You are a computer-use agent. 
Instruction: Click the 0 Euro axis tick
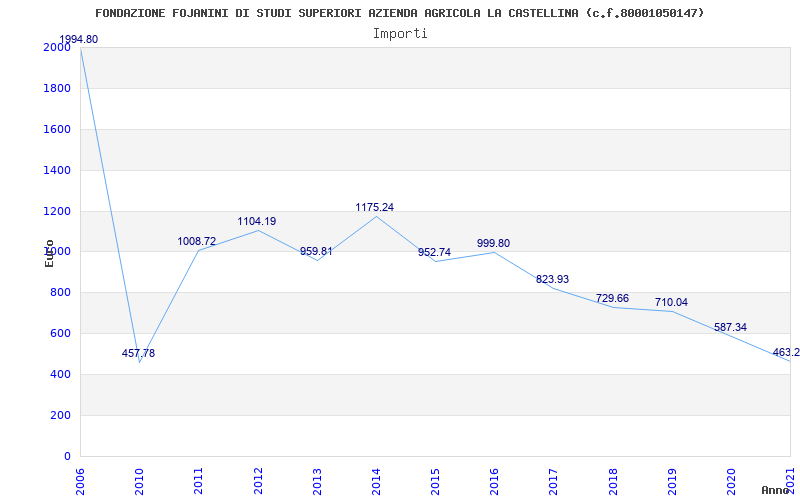tap(67, 456)
